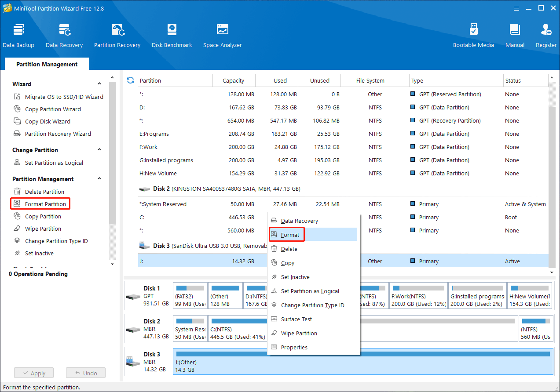Screen dimensions: 560x392
Task: Launch Data Recovery from the toolbar
Action: click(64, 36)
